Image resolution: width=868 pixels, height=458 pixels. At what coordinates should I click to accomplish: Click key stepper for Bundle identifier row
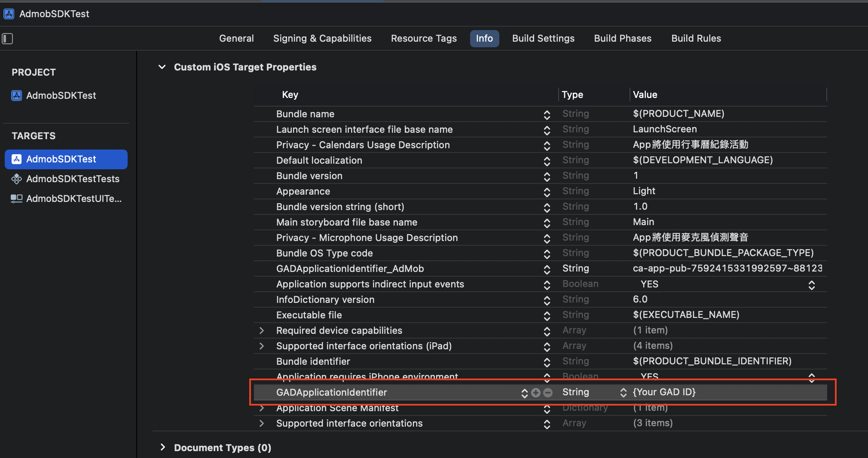[547, 362]
